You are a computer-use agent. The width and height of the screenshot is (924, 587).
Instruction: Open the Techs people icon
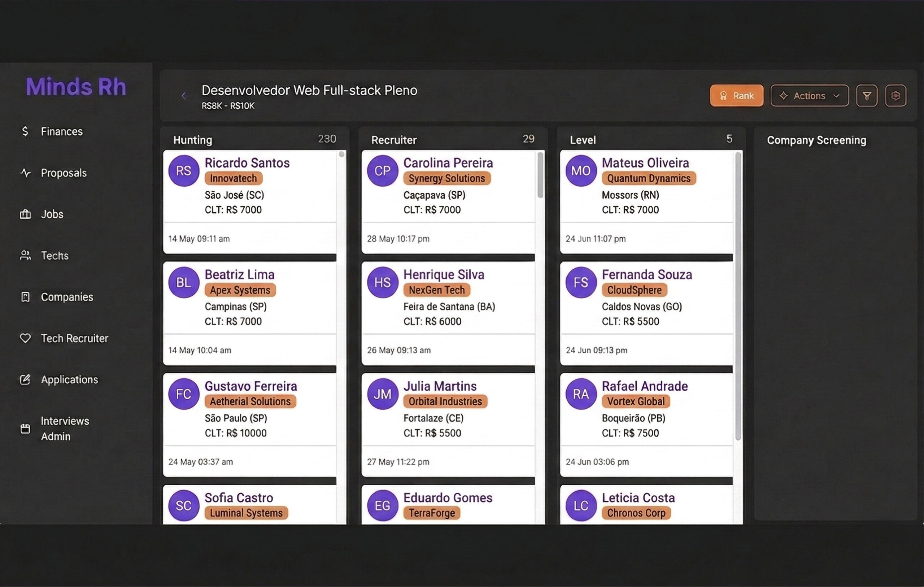point(25,256)
